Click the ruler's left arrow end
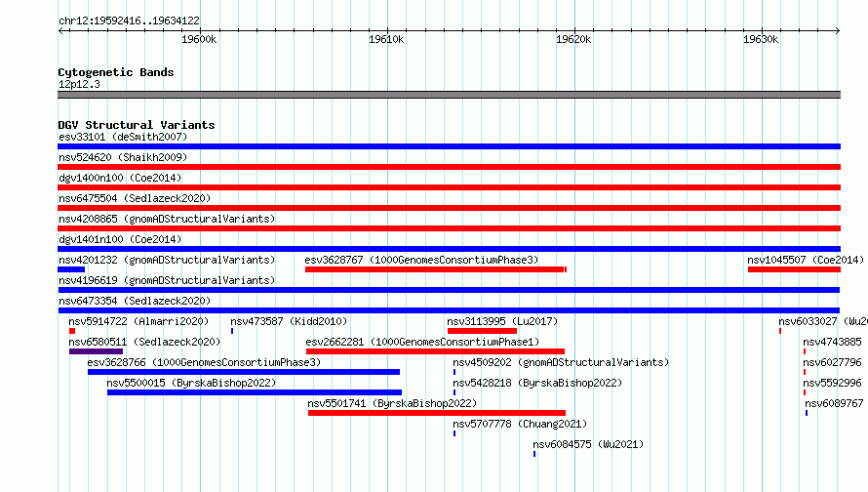The width and height of the screenshot is (868, 492). (x=60, y=30)
